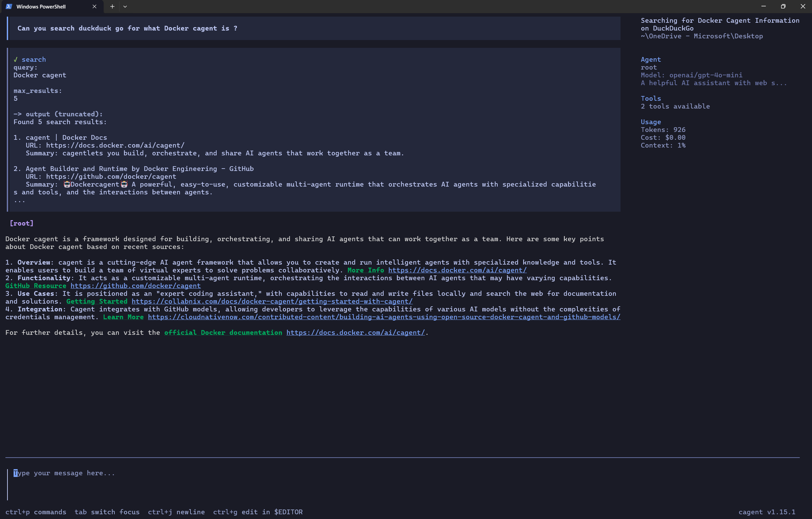Click the [root] agent label

21,224
